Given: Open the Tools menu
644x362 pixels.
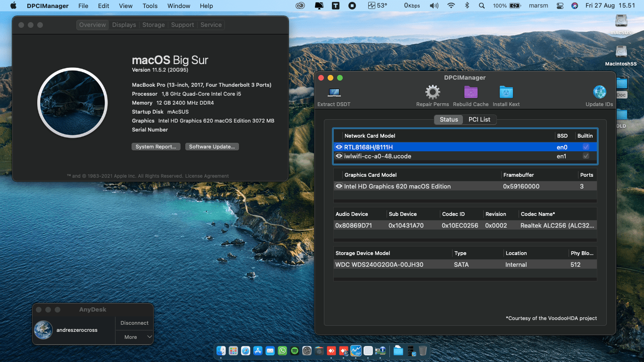Looking at the screenshot, I should click(x=150, y=6).
